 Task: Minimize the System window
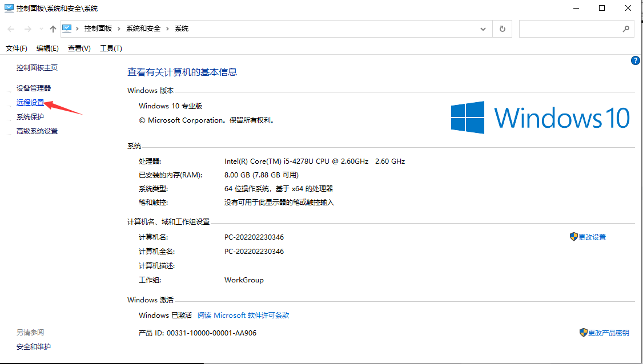[x=576, y=8]
